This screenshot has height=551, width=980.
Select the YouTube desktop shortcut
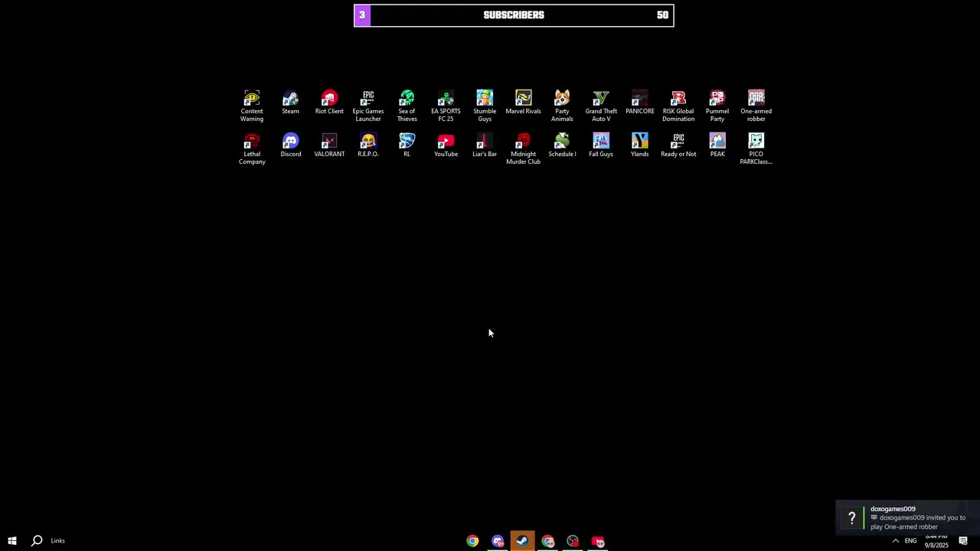coord(446,145)
